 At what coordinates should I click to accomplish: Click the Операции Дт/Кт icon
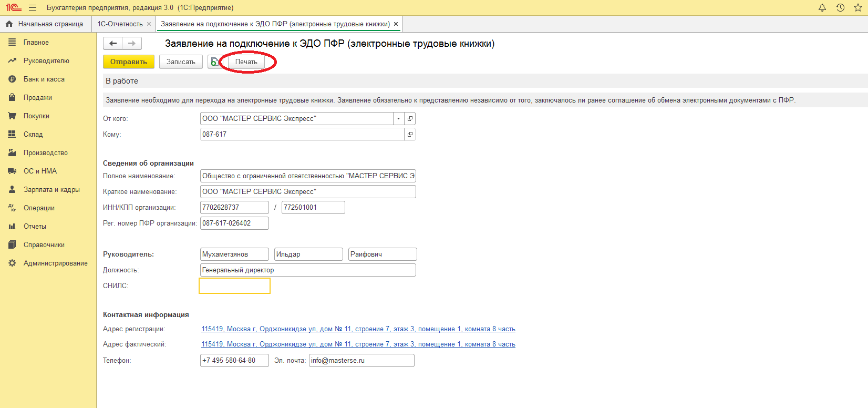pos(12,208)
